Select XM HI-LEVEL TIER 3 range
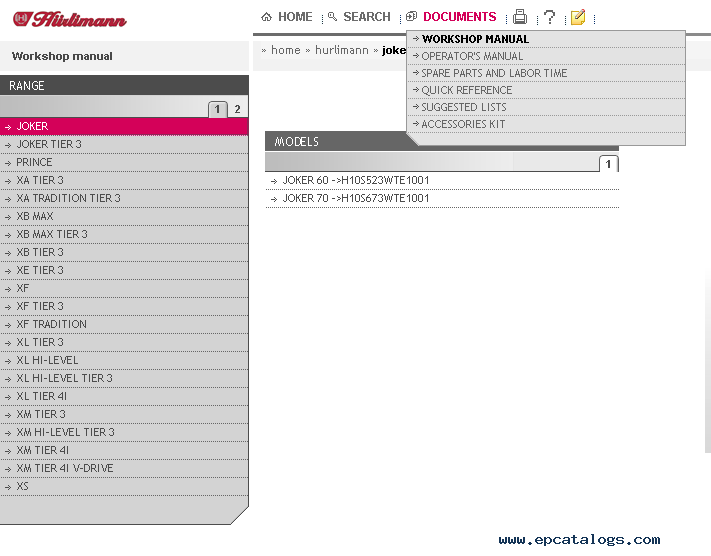 tap(124, 432)
